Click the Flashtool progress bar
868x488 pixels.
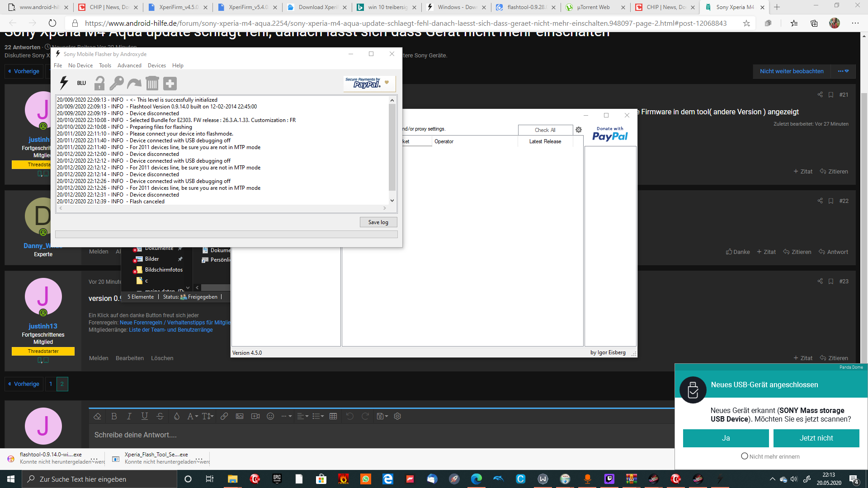point(226,235)
